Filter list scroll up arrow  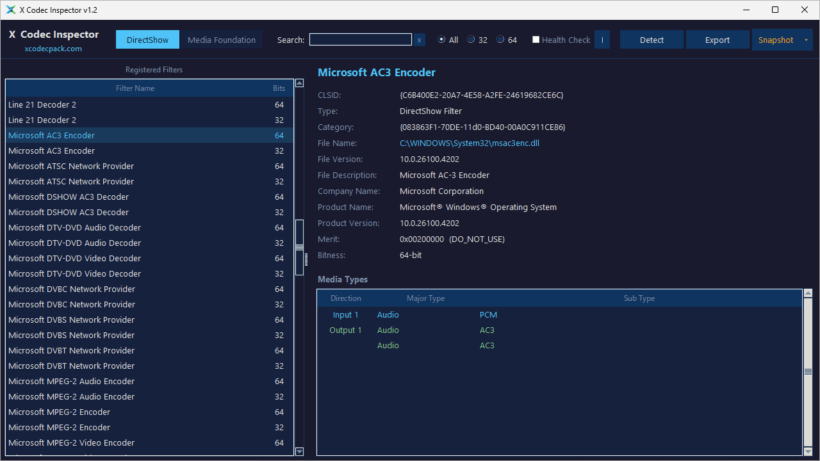[x=300, y=83]
